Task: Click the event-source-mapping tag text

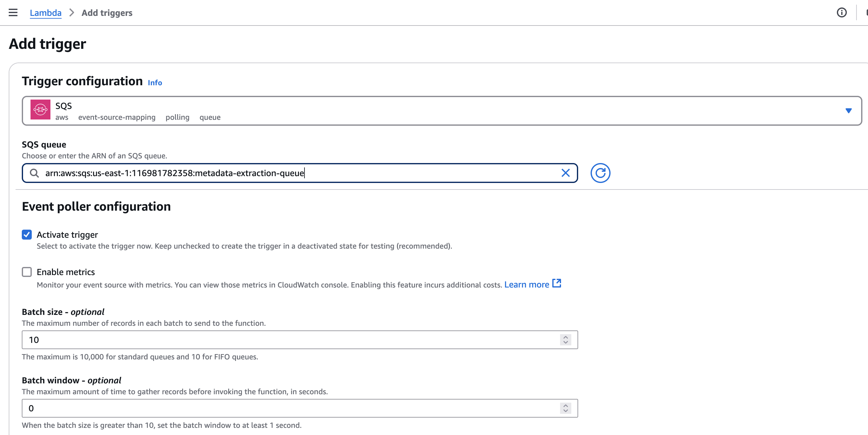Action: click(117, 117)
